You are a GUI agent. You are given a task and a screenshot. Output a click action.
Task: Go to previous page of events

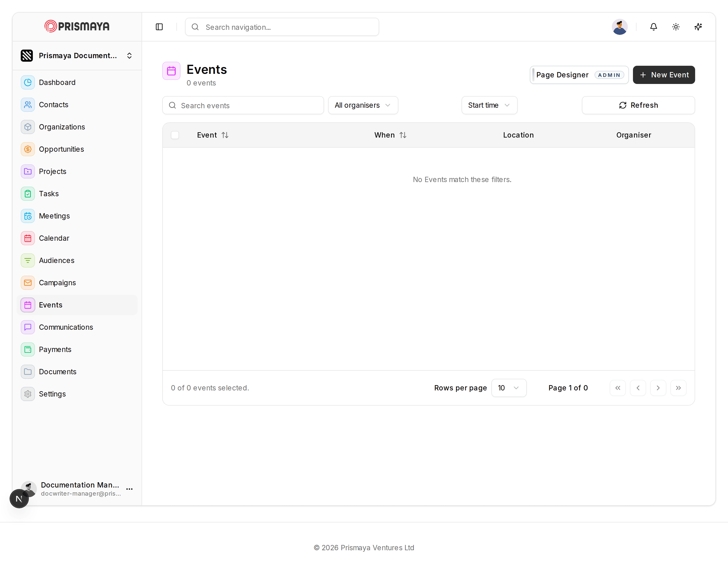click(x=638, y=388)
